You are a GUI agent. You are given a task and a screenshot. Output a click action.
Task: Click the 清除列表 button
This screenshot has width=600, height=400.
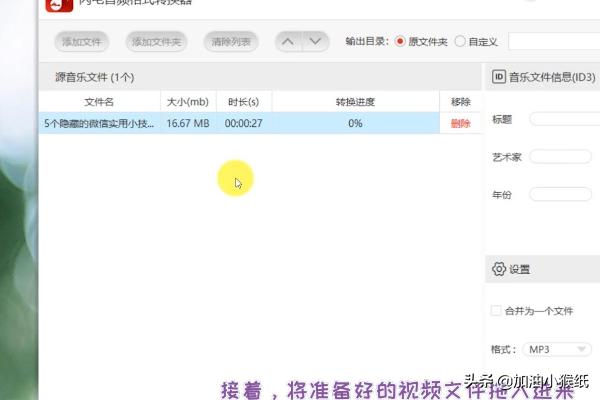(231, 41)
